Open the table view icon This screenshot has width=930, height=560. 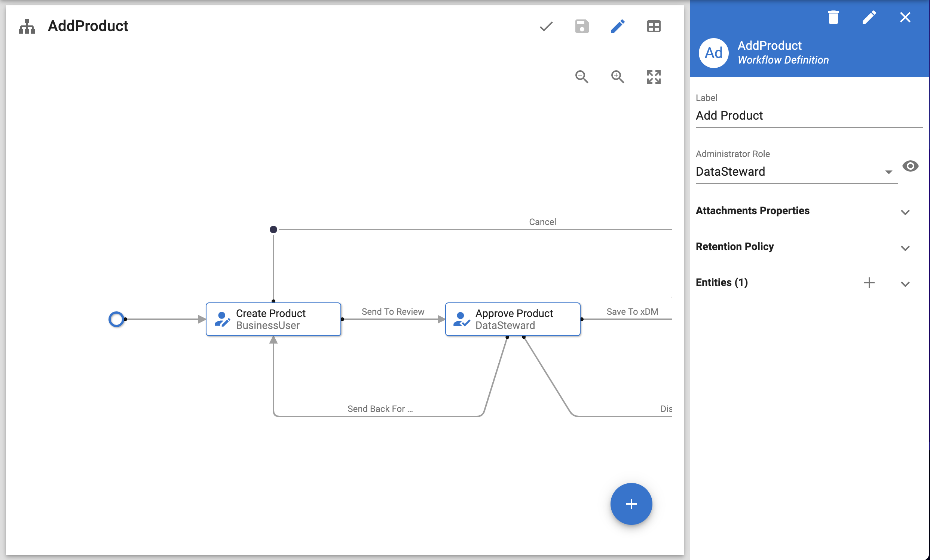pos(653,27)
